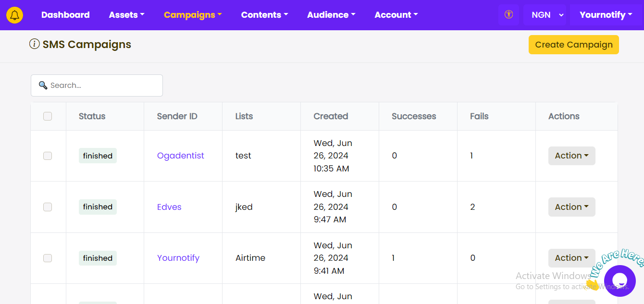Tick the select-all checkbox in the table header

pos(48,116)
